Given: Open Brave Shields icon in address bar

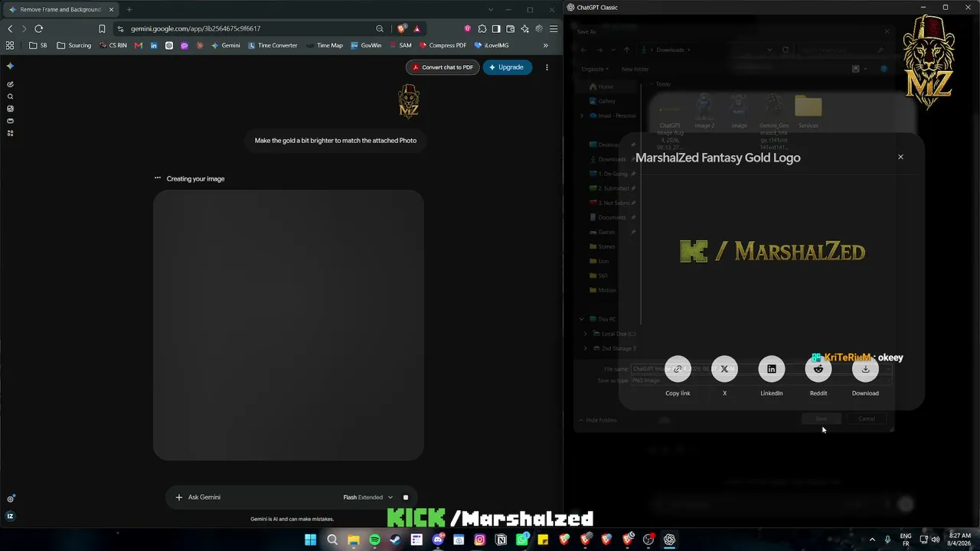Looking at the screenshot, I should point(402,28).
